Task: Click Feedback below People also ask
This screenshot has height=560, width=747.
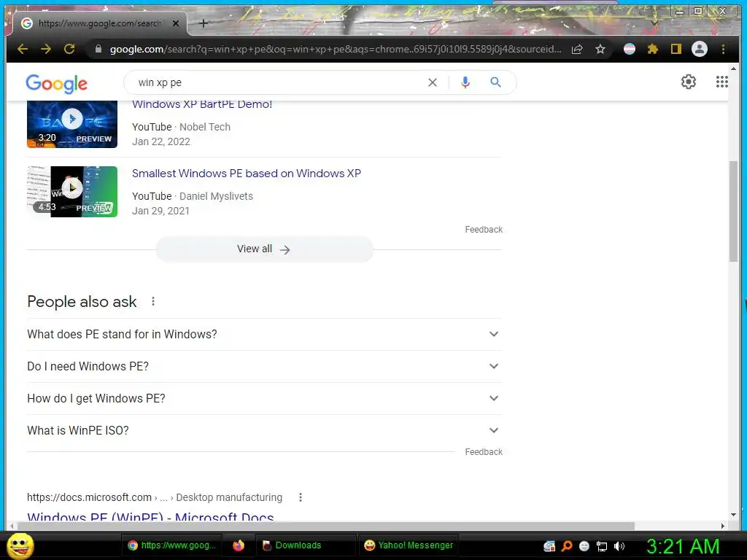Action: pyautogui.click(x=484, y=452)
